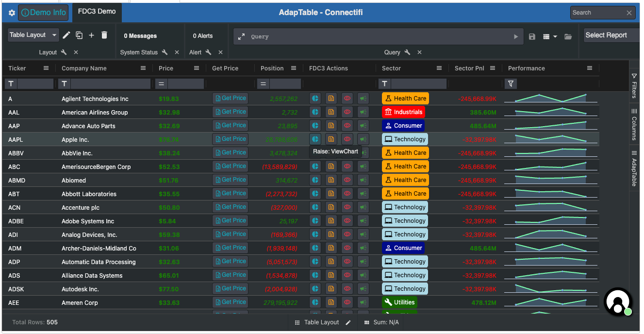The width and height of the screenshot is (644, 334).
Task: Open the saved queries folder icon
Action: 568,36
